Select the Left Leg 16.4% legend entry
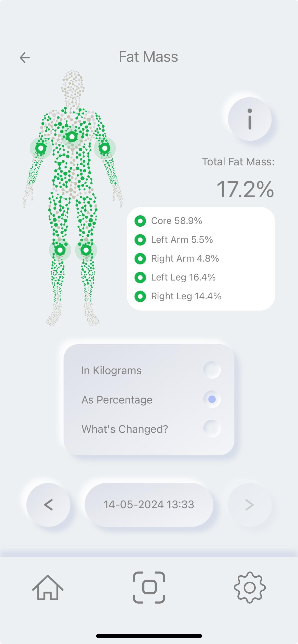Viewport: 298px width, 644px height. [183, 277]
